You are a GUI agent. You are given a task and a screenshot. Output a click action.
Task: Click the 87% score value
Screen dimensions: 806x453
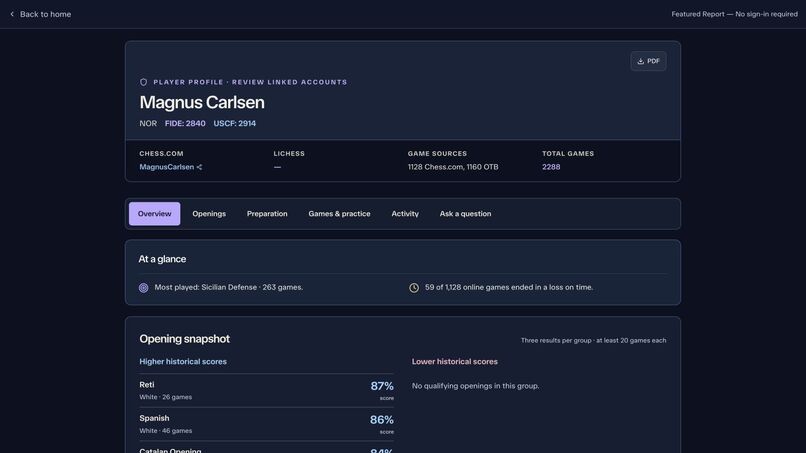(x=382, y=386)
